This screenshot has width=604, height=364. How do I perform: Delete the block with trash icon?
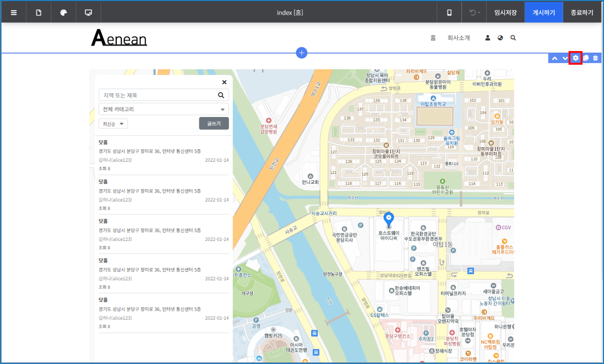[x=595, y=58]
